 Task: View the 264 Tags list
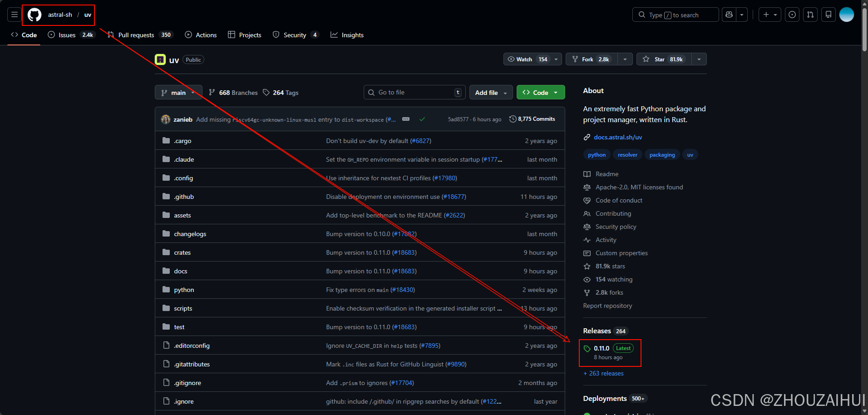(281, 92)
